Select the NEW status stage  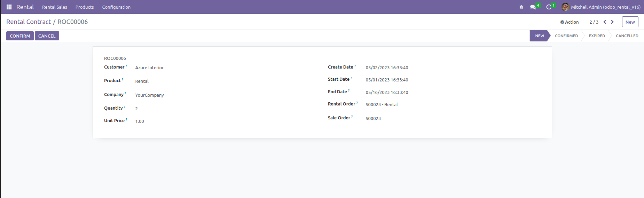coord(539,36)
